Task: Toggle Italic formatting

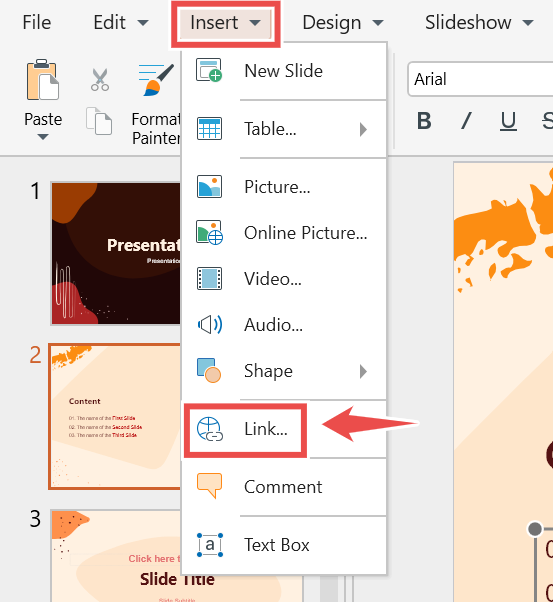Action: click(466, 121)
